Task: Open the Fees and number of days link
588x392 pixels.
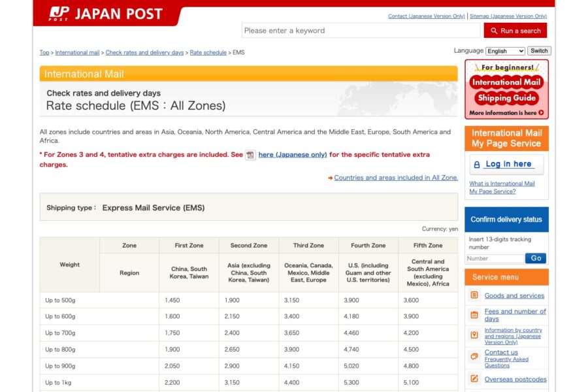Action: [515, 315]
